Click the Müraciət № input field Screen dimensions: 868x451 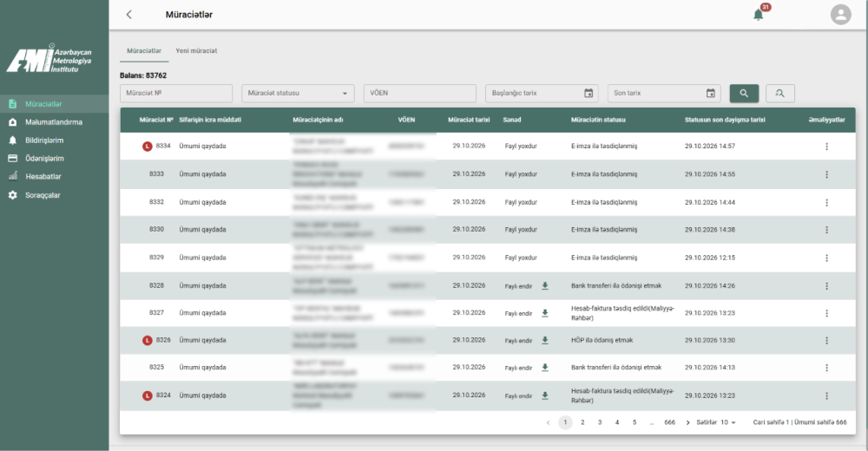click(x=176, y=93)
